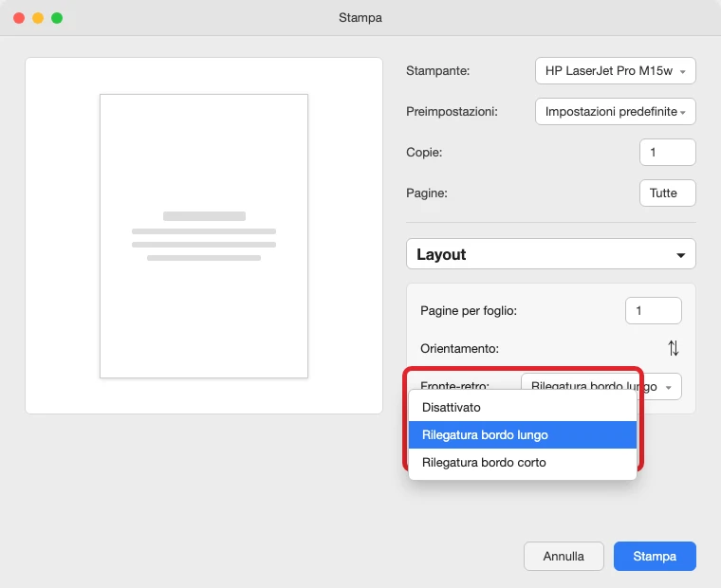Choose Rilegatura bordo corto option
Screen dimensions: 721x588
click(523, 463)
